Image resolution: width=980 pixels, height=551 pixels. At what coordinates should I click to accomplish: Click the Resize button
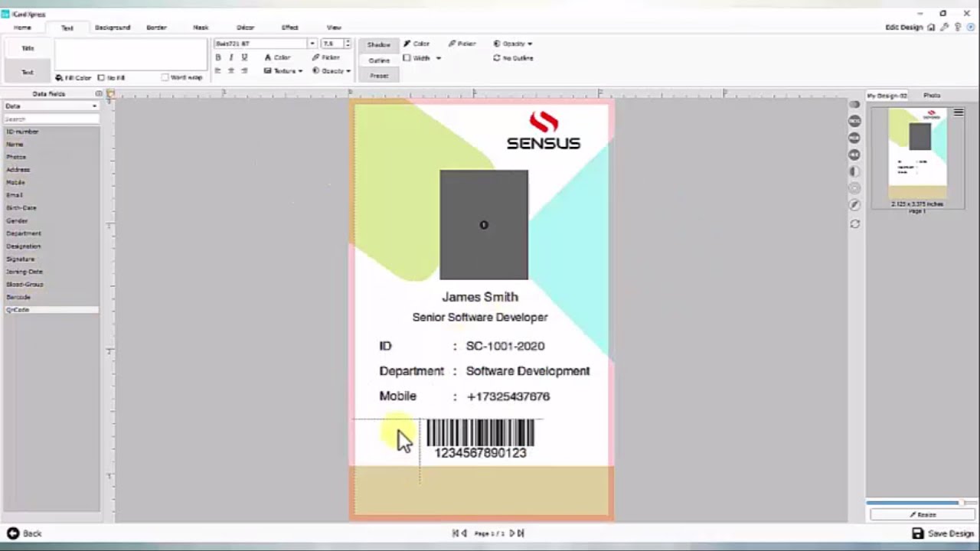point(923,515)
